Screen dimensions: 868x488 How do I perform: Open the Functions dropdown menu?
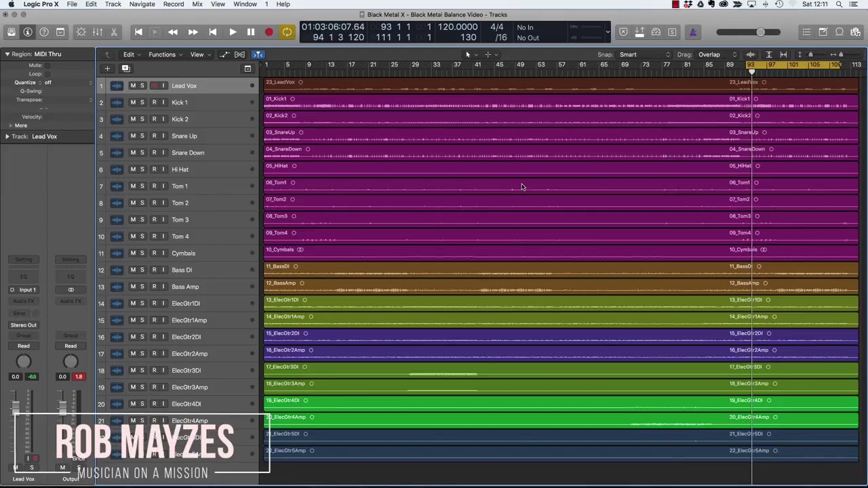(165, 54)
